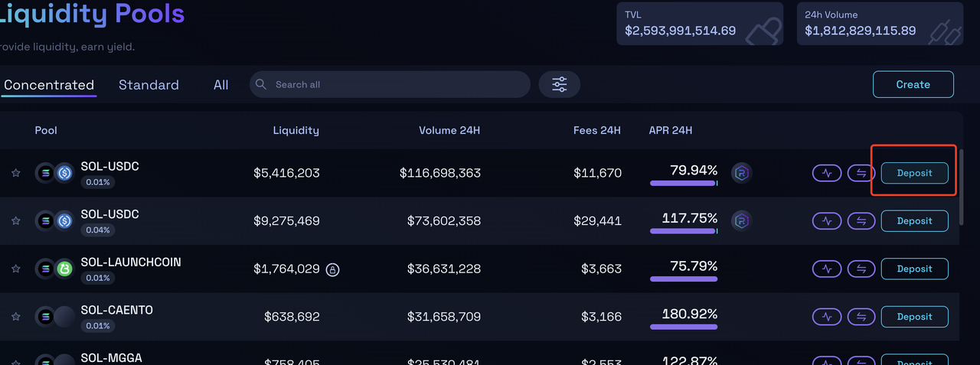Toggle favorite star for SOL-LAUNCHCOIN pool
This screenshot has height=365, width=980.
click(15, 269)
